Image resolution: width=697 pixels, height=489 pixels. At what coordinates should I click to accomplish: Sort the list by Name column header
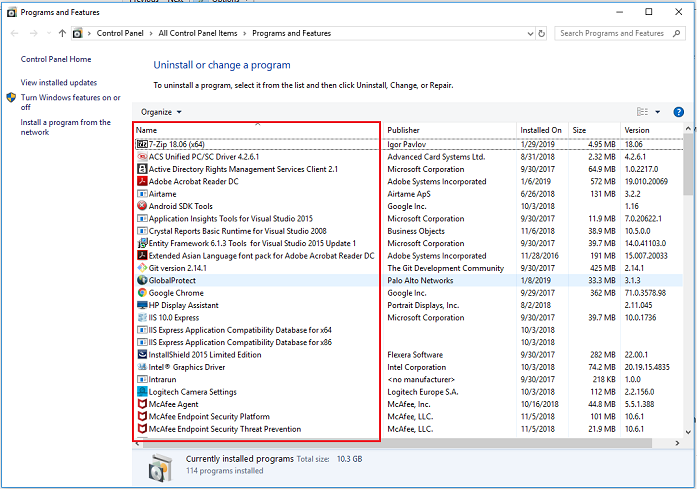click(147, 130)
